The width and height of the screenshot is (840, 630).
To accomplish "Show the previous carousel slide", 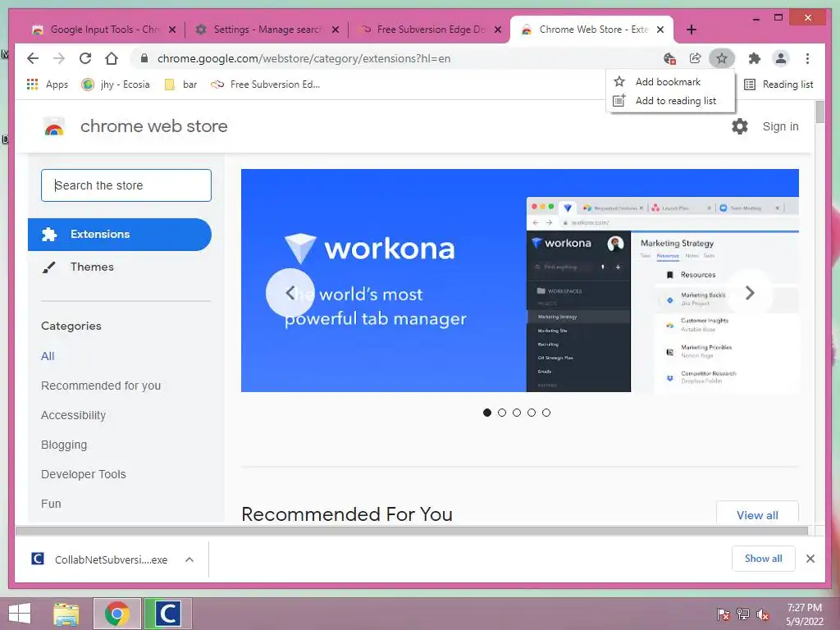I will click(x=290, y=293).
